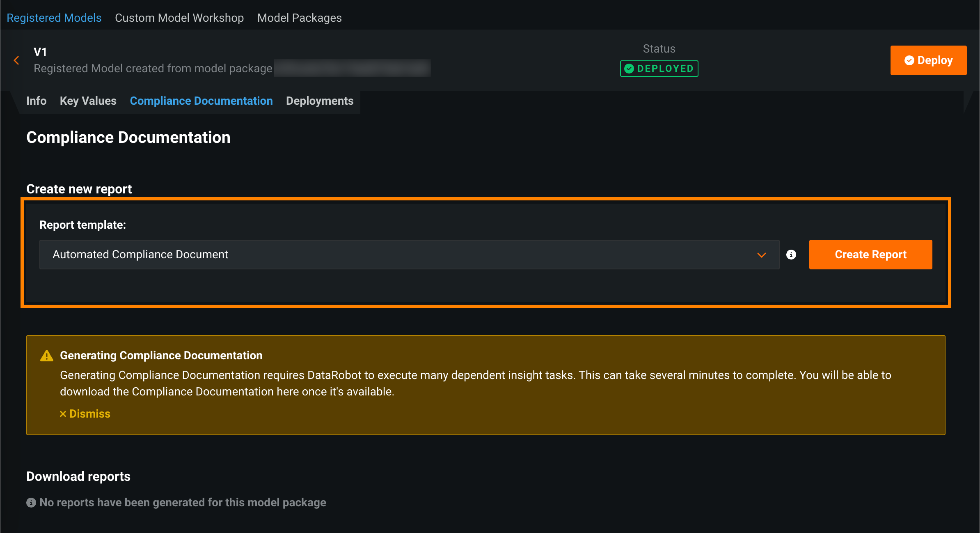The height and width of the screenshot is (533, 980).
Task: Click the blurred model package name
Action: coord(352,68)
